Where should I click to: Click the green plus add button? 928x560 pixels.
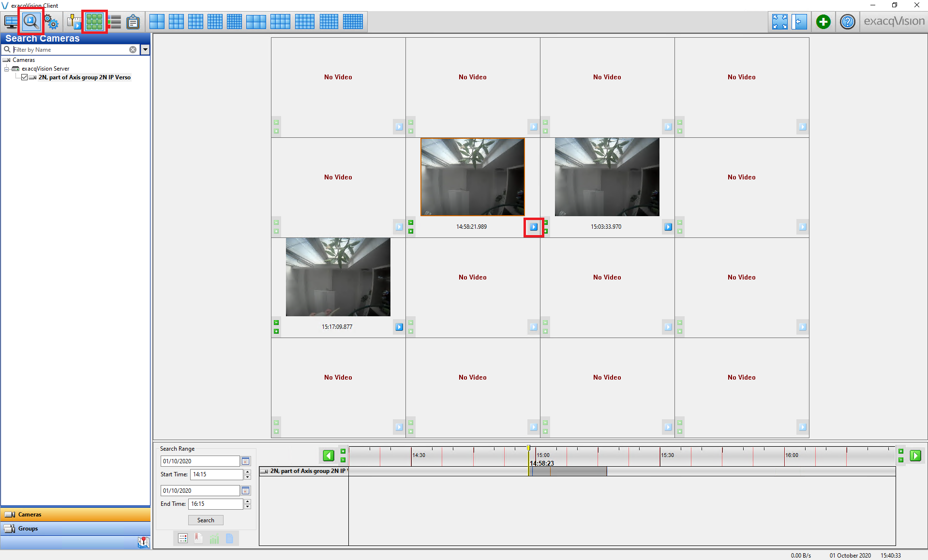(x=823, y=22)
